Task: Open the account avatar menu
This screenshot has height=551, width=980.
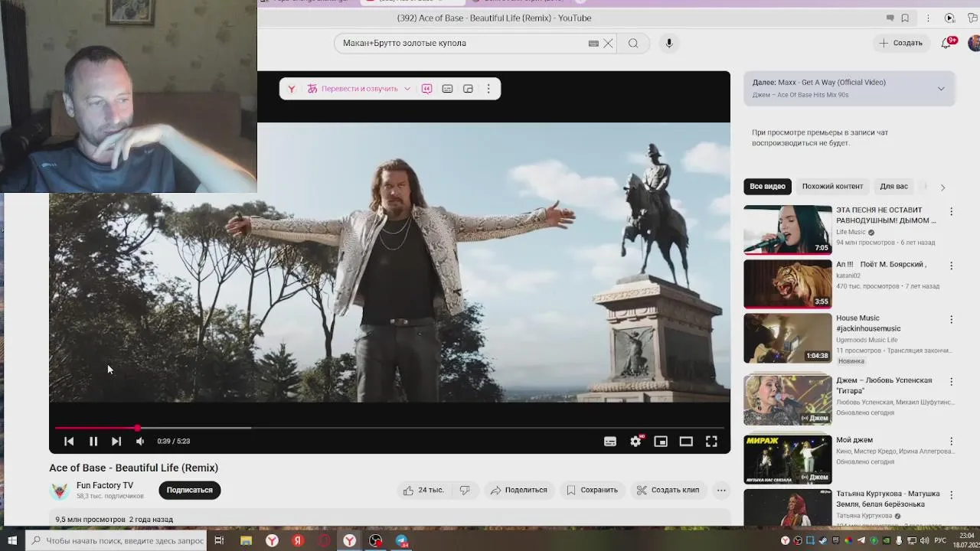Action: pos(974,43)
